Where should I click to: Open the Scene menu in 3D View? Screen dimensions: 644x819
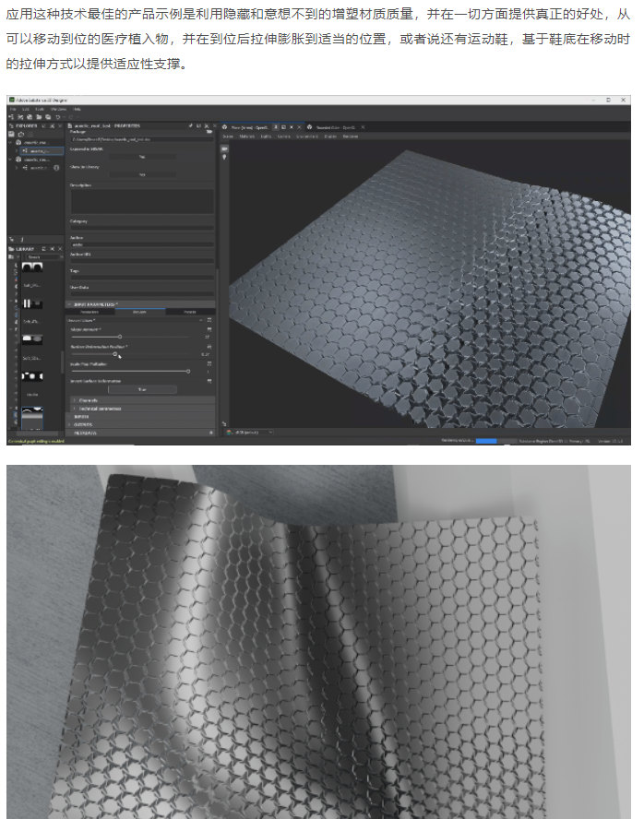pos(228,136)
